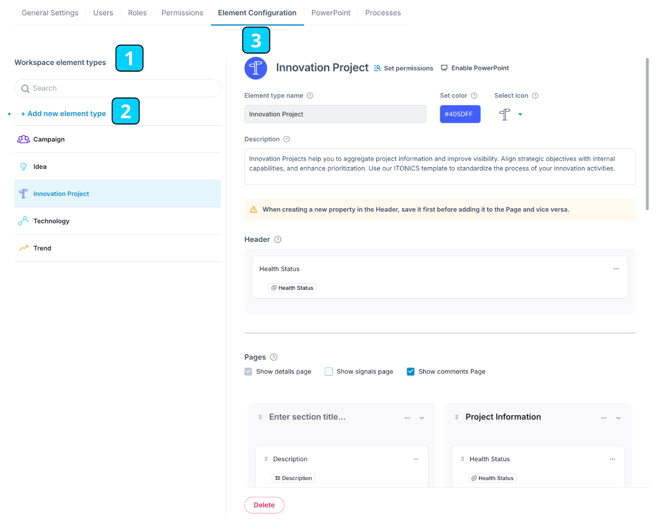This screenshot has height=529, width=670.
Task: Switch to the Processes tab
Action: 383,13
